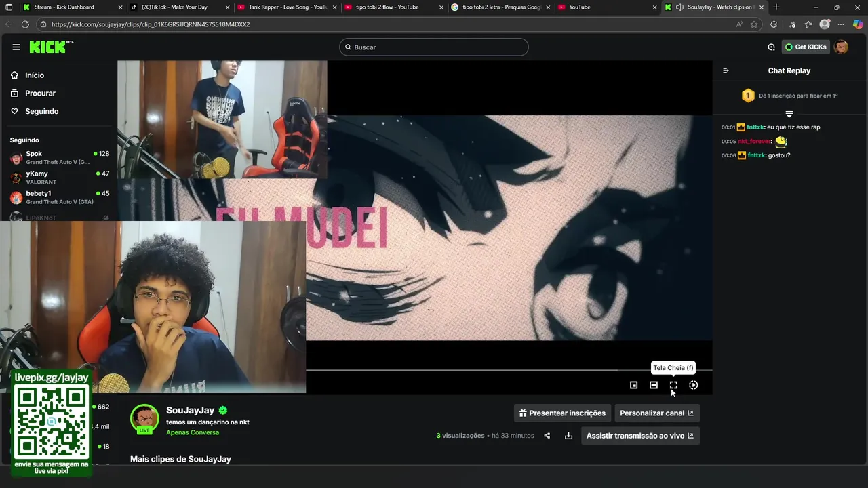Open the notifications icon beside Get KICKs
The image size is (868, 488).
click(x=771, y=47)
